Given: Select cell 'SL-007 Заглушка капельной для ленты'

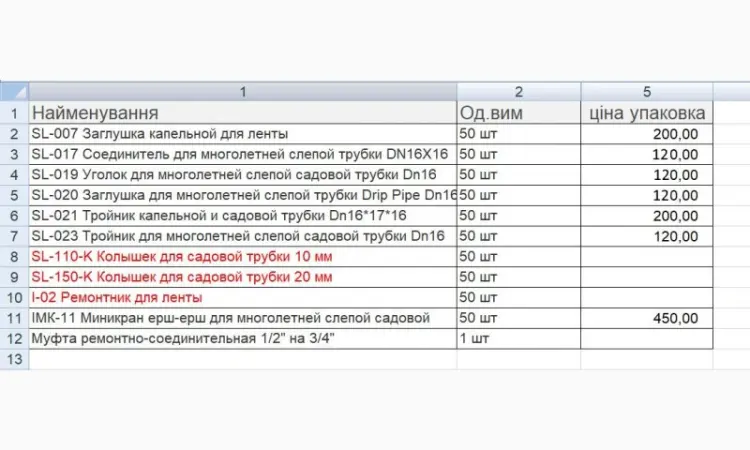Looking at the screenshot, I should 243,134.
